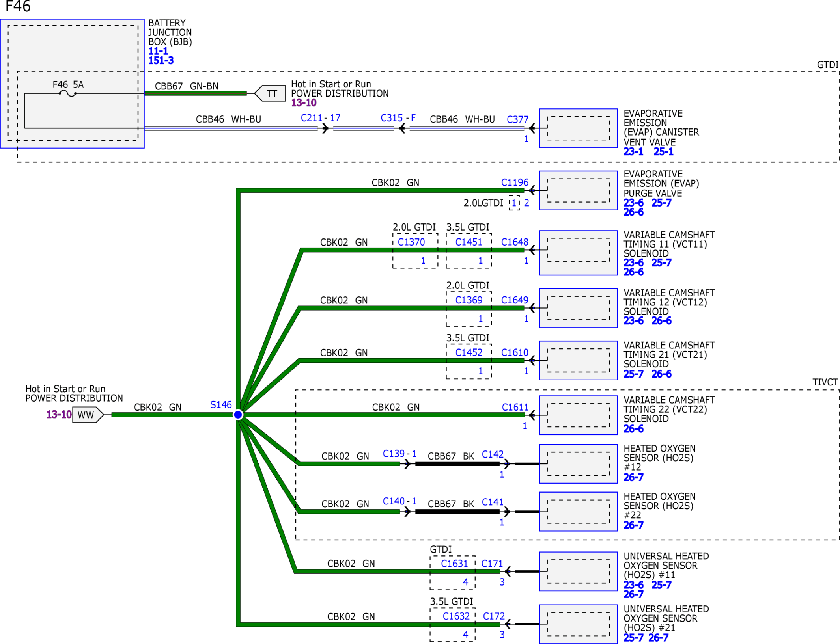Select connector label C1631
Viewport: 840px width, 644px height.
454,564
